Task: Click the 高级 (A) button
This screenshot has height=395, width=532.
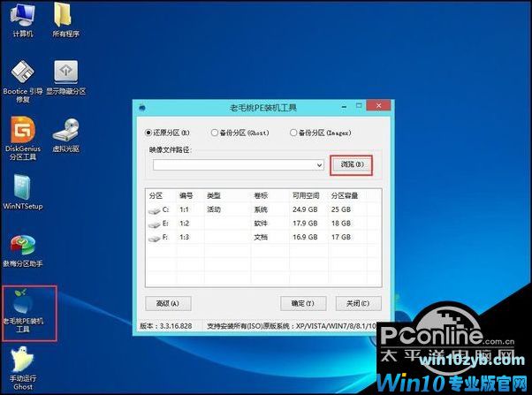Action: [168, 303]
